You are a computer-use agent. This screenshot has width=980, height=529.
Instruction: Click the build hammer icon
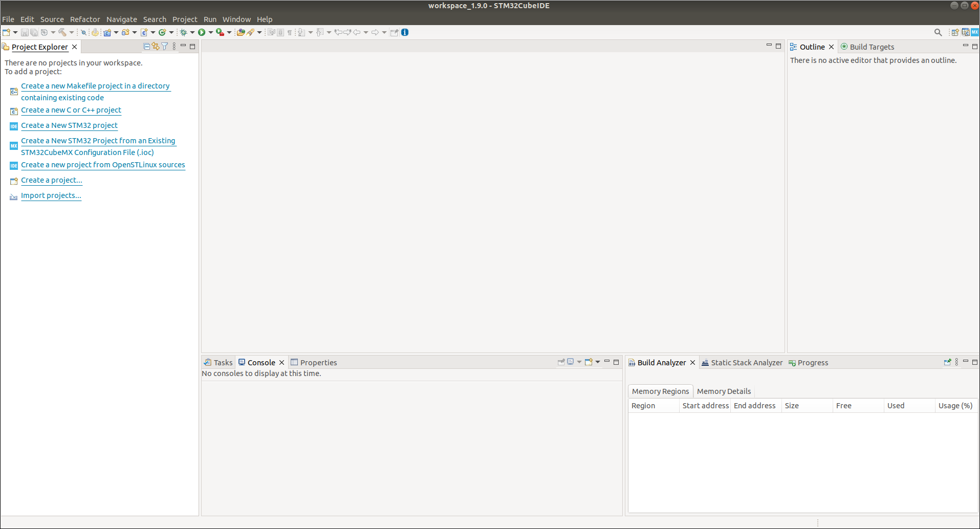pos(62,32)
